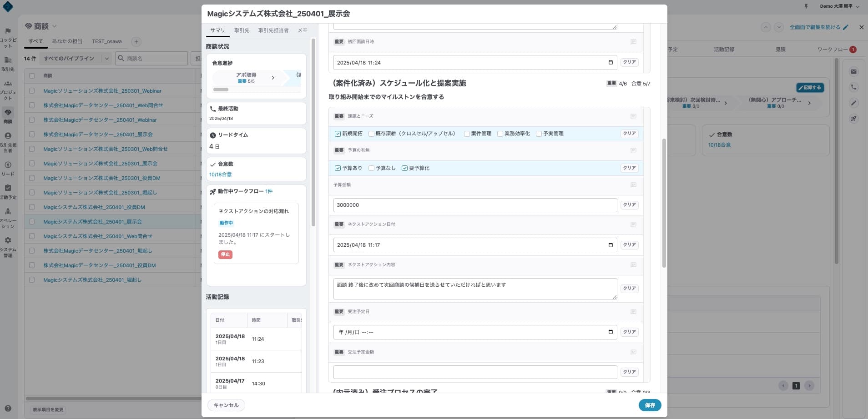Click the phone icon in right toolbar

pyautogui.click(x=853, y=87)
